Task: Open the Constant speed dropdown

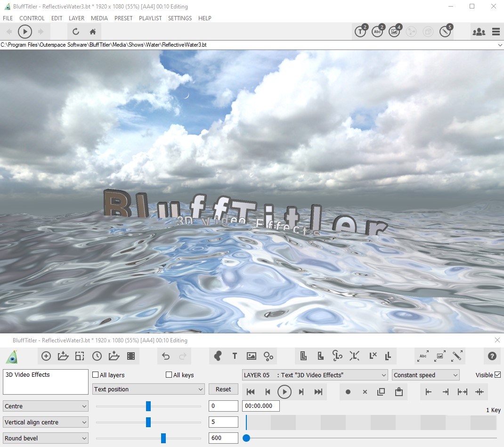Action: [x=425, y=375]
